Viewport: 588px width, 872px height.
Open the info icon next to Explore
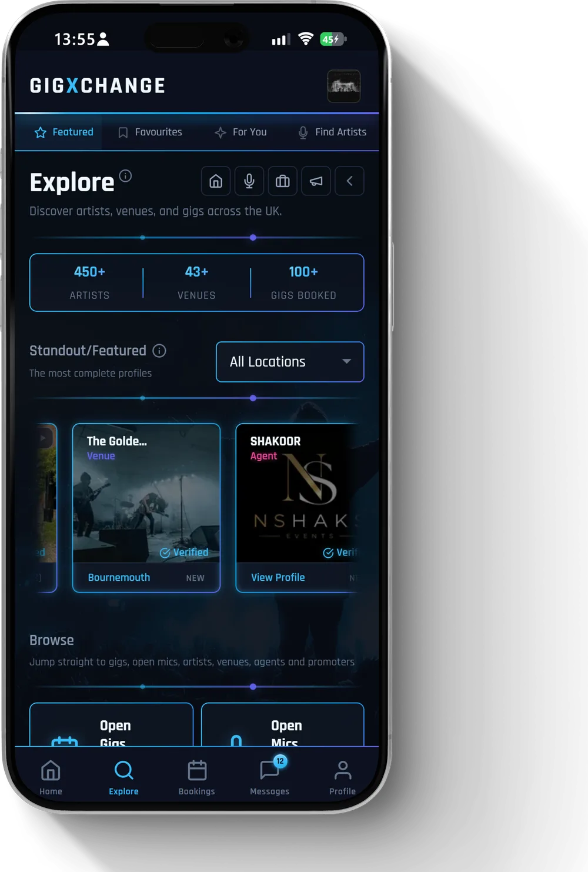click(x=125, y=175)
